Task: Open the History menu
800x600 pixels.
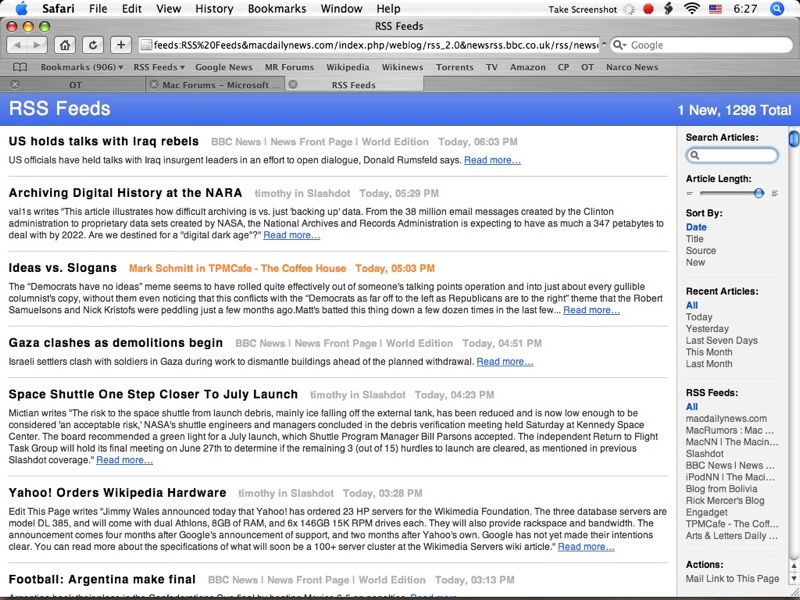Action: pyautogui.click(x=214, y=8)
